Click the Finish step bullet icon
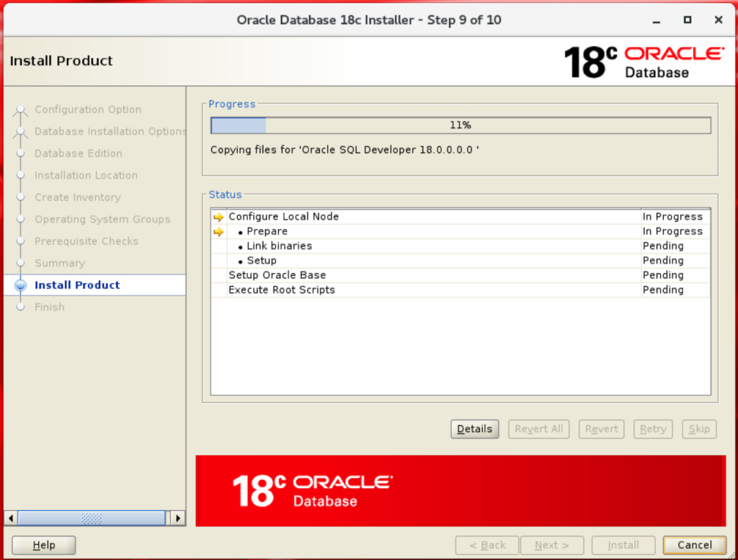Viewport: 738px width, 560px height. click(x=20, y=307)
